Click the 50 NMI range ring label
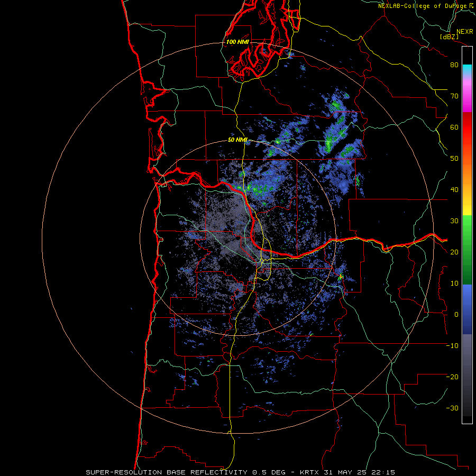The image size is (476, 476). [x=237, y=140]
